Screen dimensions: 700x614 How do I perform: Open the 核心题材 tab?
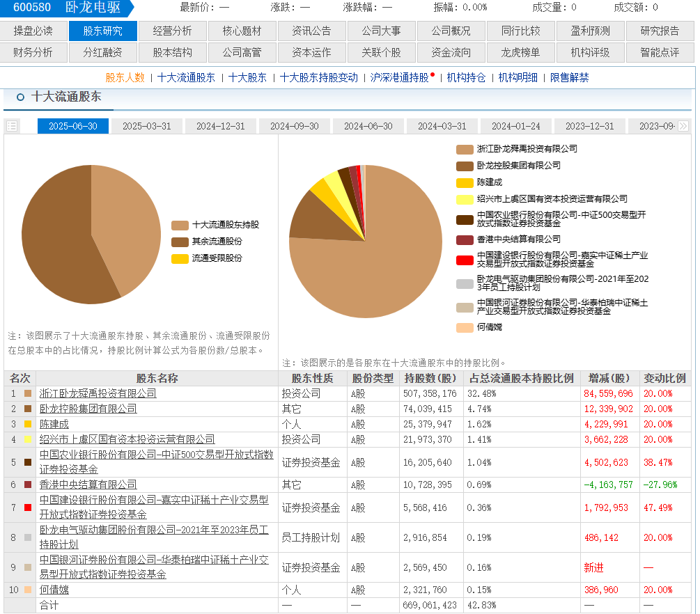[242, 31]
